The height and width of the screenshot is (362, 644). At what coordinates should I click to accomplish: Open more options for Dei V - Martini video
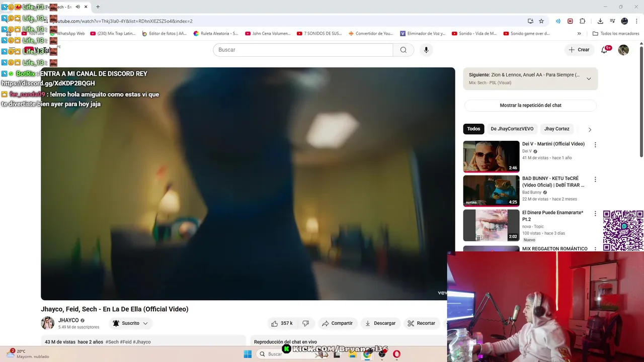595,145
